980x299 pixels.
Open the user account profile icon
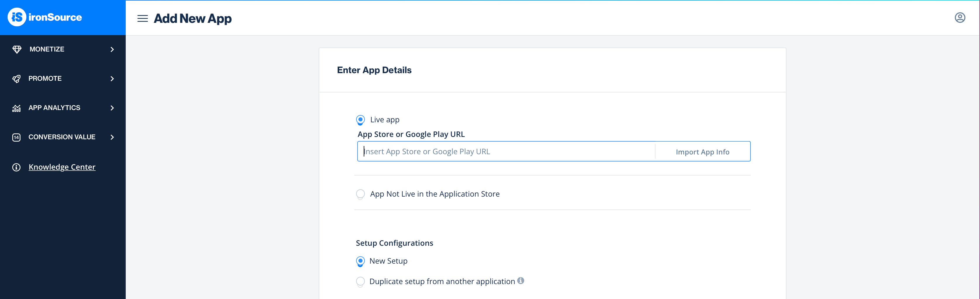[x=960, y=18]
